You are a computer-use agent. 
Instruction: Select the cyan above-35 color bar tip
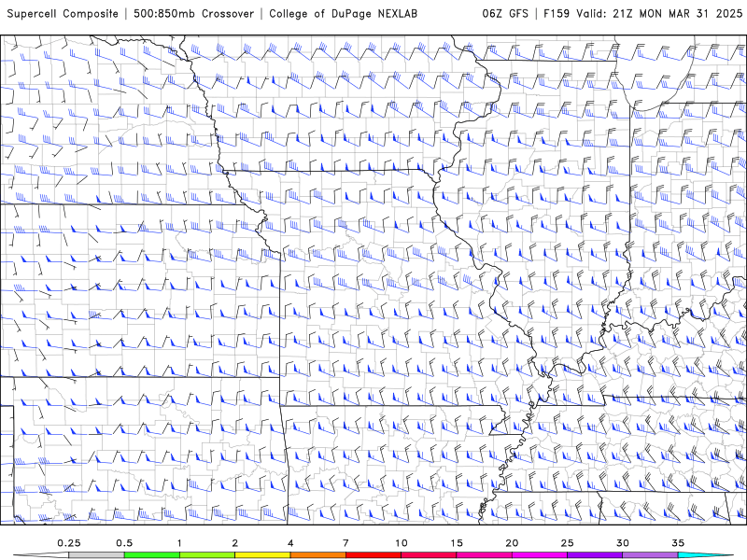[705, 555]
